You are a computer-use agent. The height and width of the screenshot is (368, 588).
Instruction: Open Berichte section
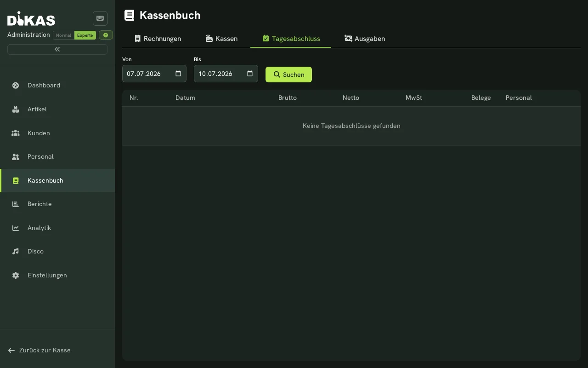57,204
